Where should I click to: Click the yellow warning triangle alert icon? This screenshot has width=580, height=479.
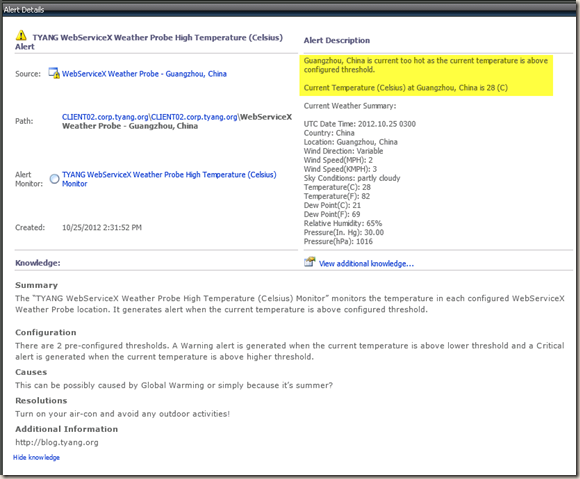click(21, 36)
